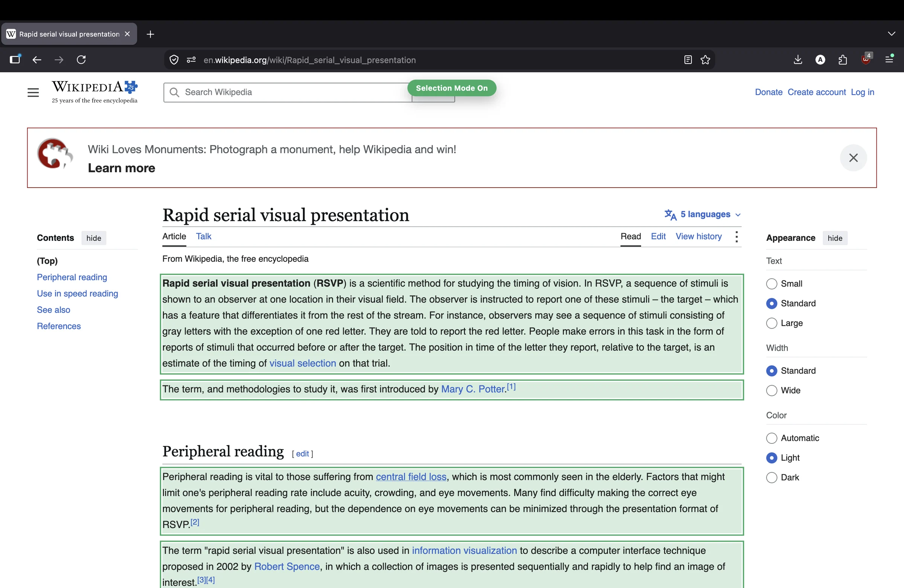Viewport: 904px width, 588px height.
Task: Open the account avatar icon
Action: (x=820, y=60)
